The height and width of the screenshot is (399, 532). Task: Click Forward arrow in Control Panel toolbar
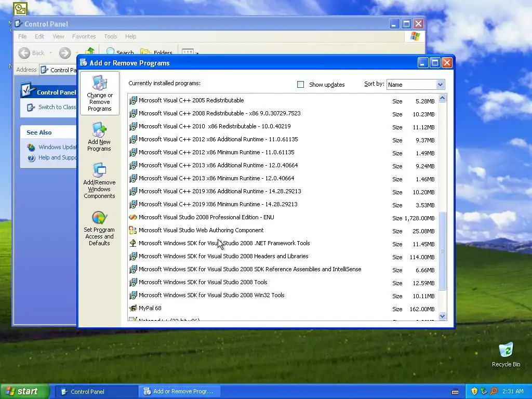pos(65,53)
